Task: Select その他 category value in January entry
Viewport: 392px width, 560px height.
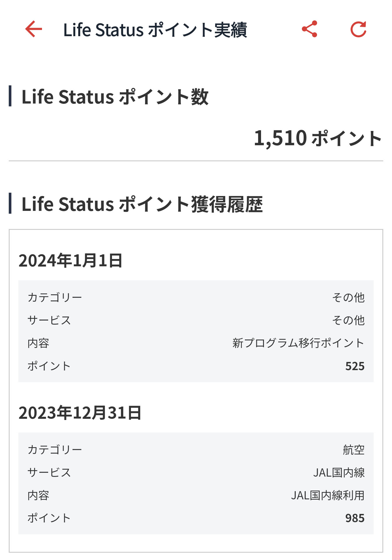Action: 349,297
